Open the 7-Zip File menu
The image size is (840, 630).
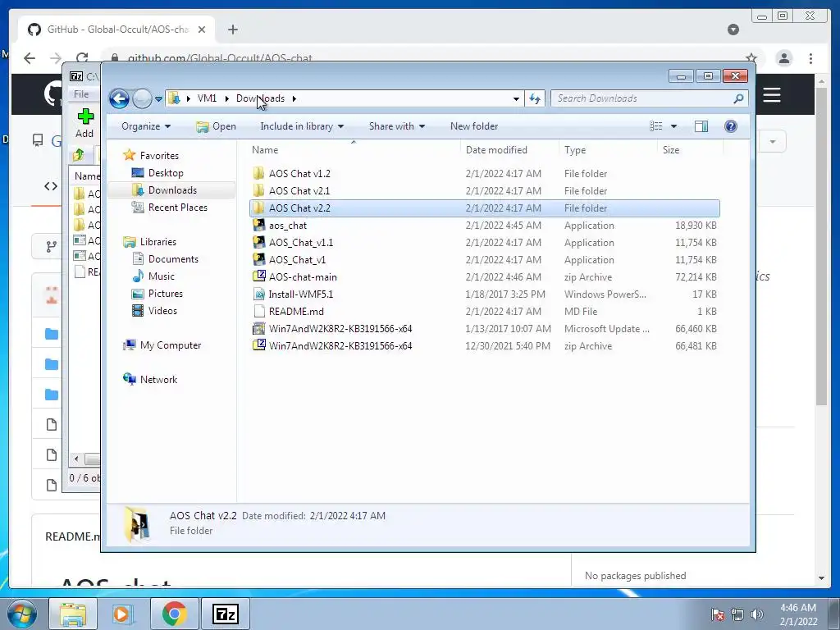tap(81, 94)
